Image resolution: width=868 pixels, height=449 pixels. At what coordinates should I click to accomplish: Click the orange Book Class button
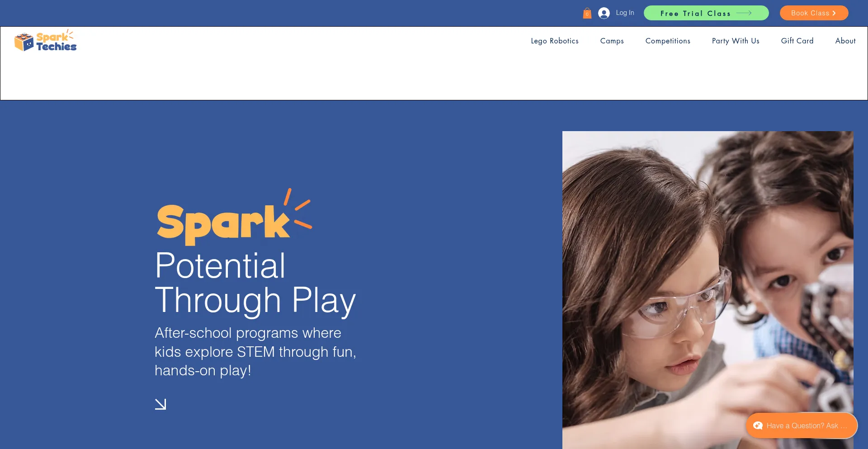coord(814,13)
